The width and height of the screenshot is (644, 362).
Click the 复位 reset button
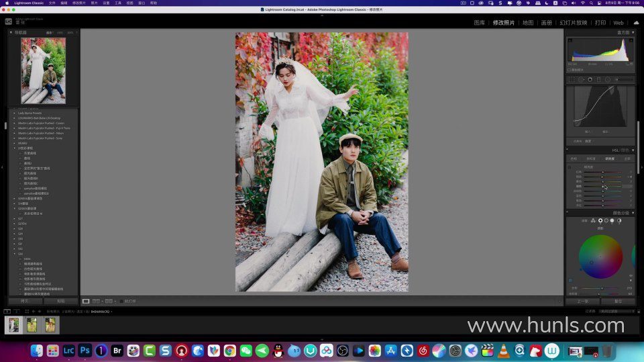[x=617, y=302]
